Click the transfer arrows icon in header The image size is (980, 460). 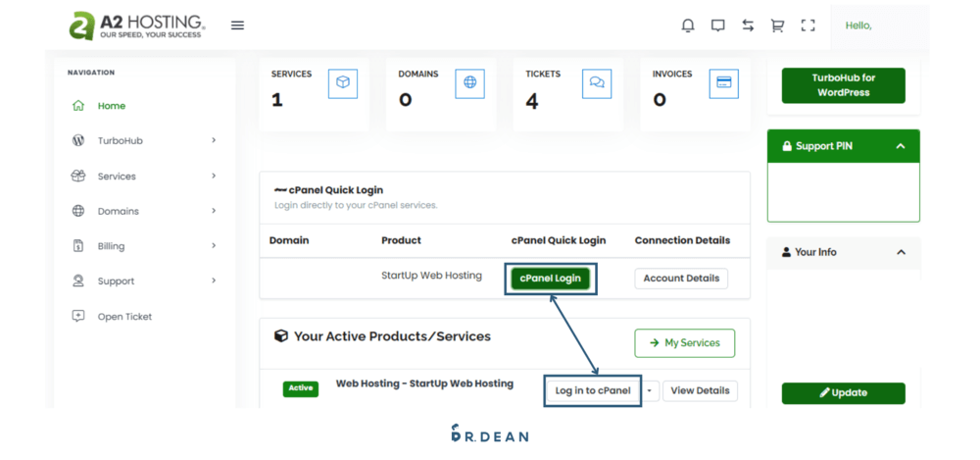tap(748, 26)
